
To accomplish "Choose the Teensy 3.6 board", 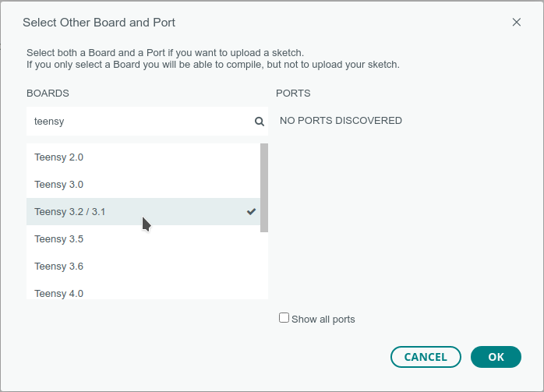I will point(59,267).
